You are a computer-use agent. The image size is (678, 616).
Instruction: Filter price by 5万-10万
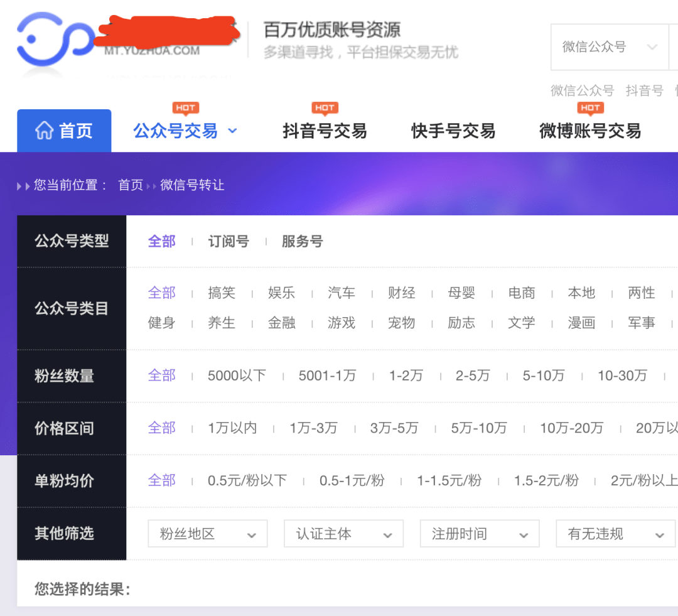[x=479, y=428]
